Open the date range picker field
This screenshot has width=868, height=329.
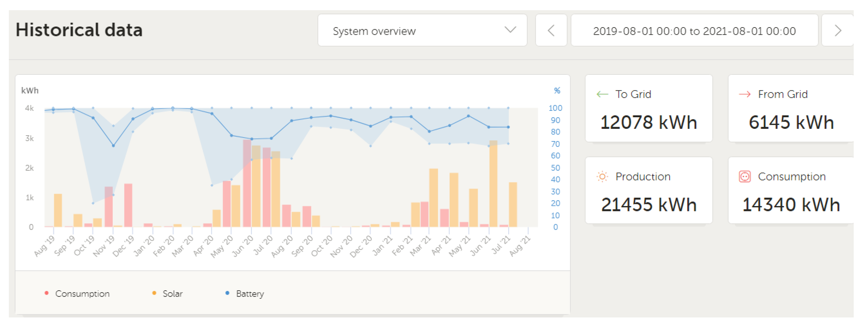coord(694,31)
